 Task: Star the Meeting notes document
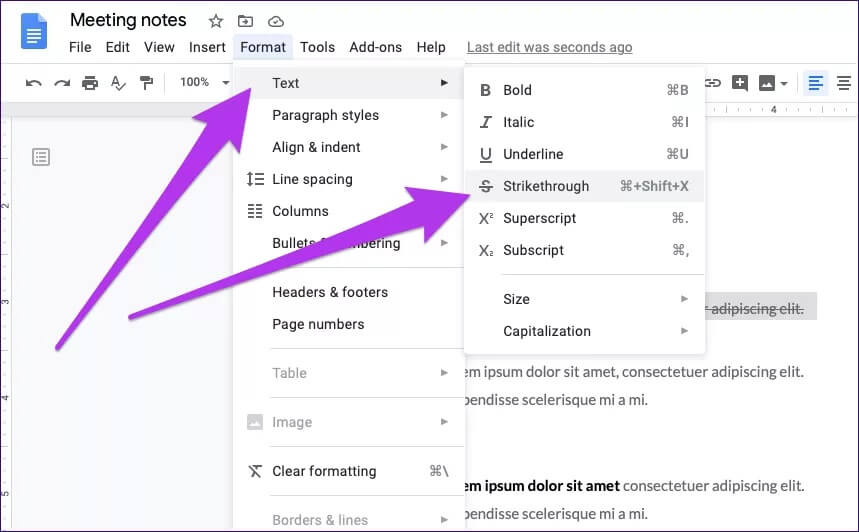[x=216, y=21]
